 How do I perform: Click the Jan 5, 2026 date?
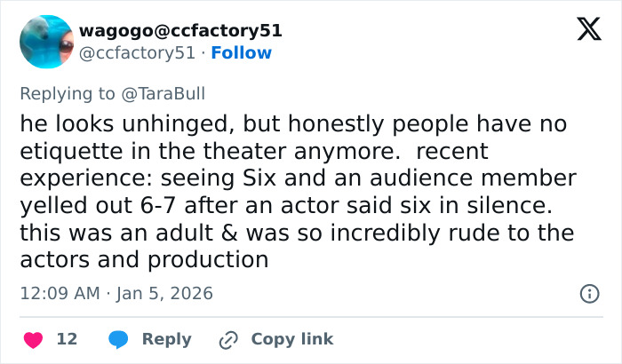point(163,293)
